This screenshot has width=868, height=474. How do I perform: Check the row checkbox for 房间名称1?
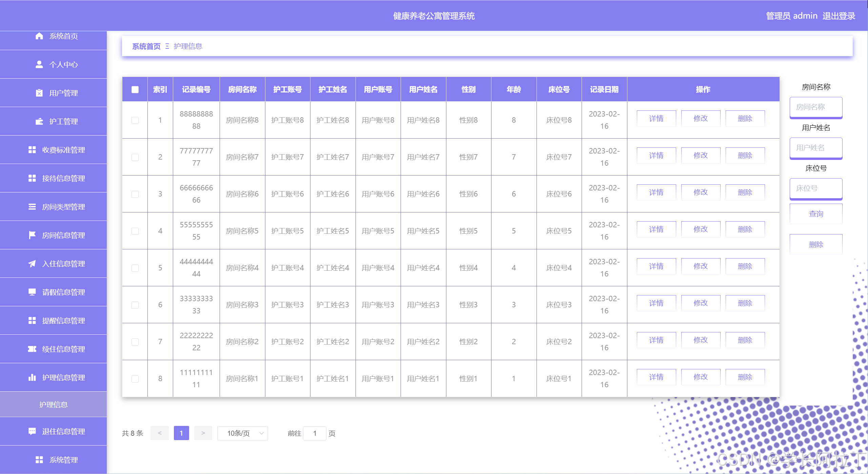coord(135,378)
